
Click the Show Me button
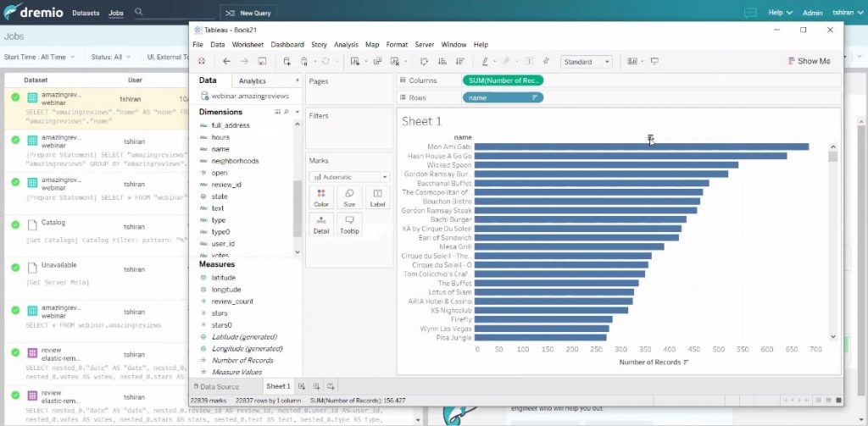tap(809, 61)
